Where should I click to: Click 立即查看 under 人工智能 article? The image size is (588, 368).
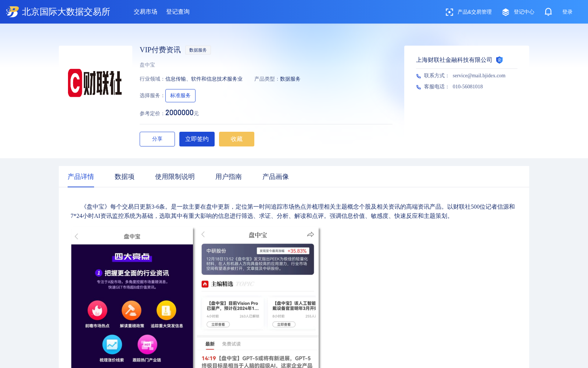tap(284, 325)
